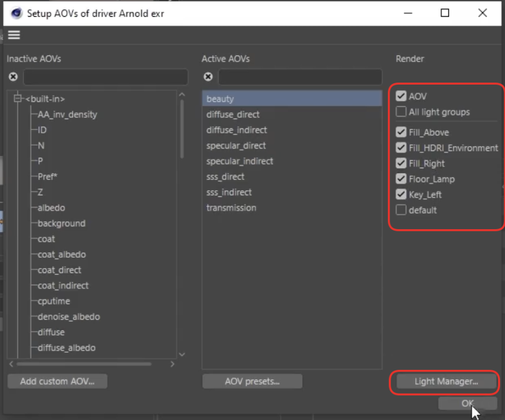
Task: Select the Z inactive AOV
Action: tap(40, 192)
